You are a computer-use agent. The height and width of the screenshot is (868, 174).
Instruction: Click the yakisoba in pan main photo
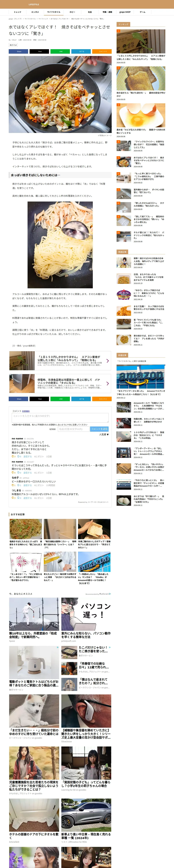pos(60,94)
